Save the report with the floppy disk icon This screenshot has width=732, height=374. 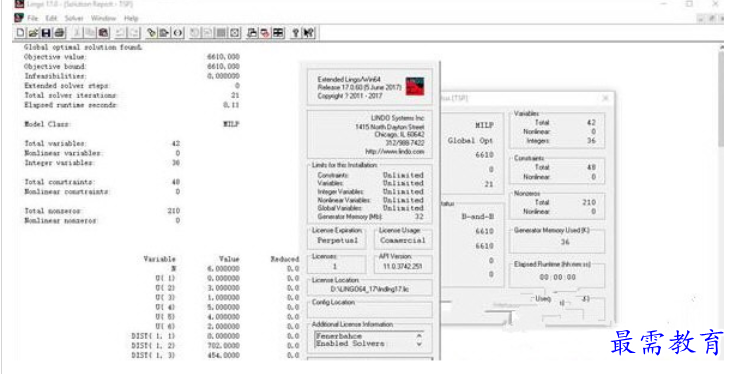(x=46, y=33)
